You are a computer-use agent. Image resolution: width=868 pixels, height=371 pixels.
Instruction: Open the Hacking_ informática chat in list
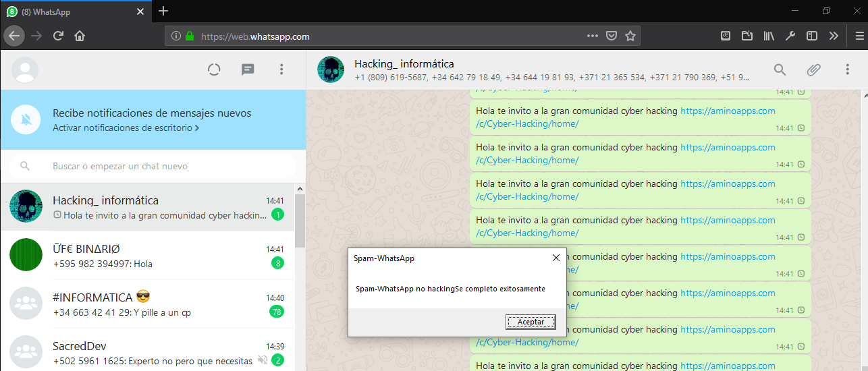coord(147,207)
